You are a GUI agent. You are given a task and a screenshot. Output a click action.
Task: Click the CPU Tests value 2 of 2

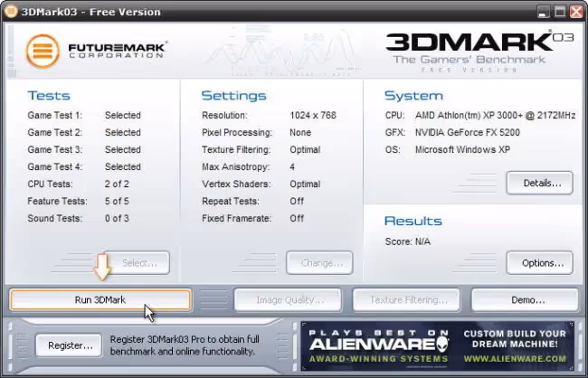coord(117,184)
